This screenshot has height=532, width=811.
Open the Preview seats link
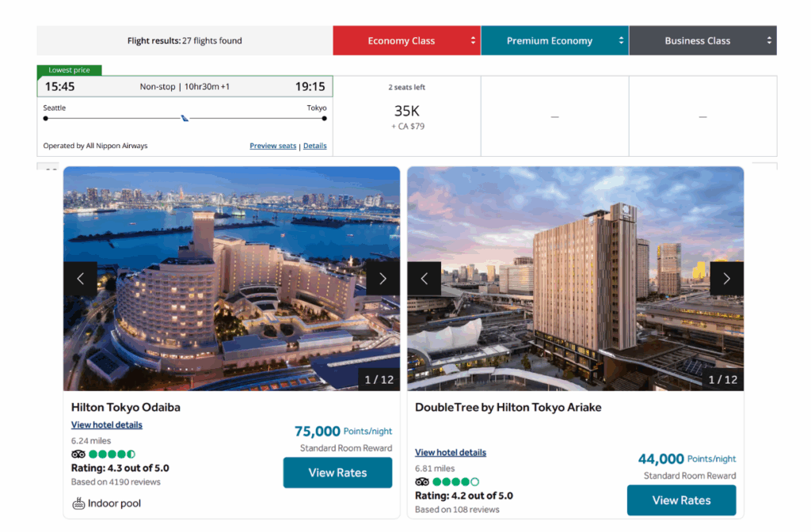pos(272,146)
